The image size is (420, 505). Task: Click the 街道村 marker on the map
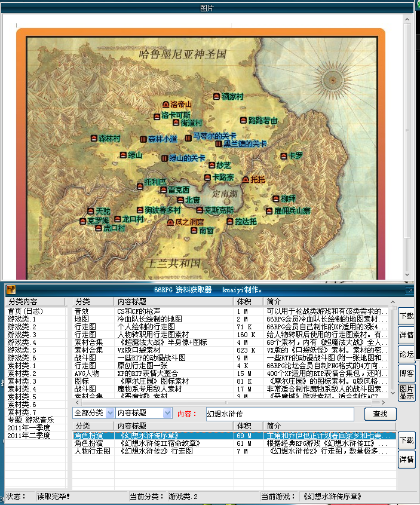coord(176,123)
